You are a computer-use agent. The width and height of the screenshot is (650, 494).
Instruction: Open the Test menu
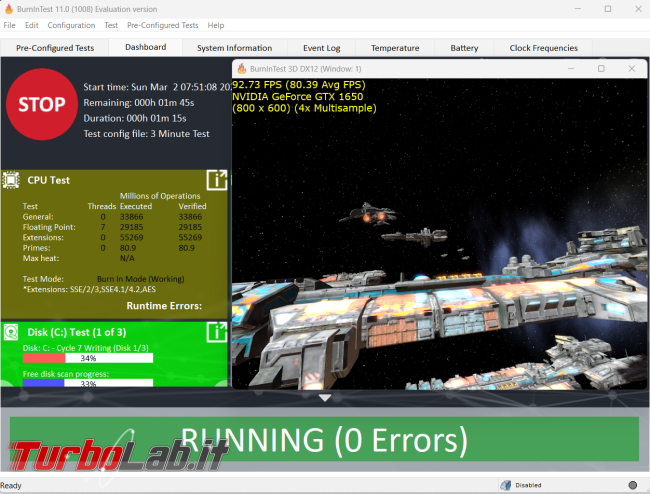pos(111,25)
